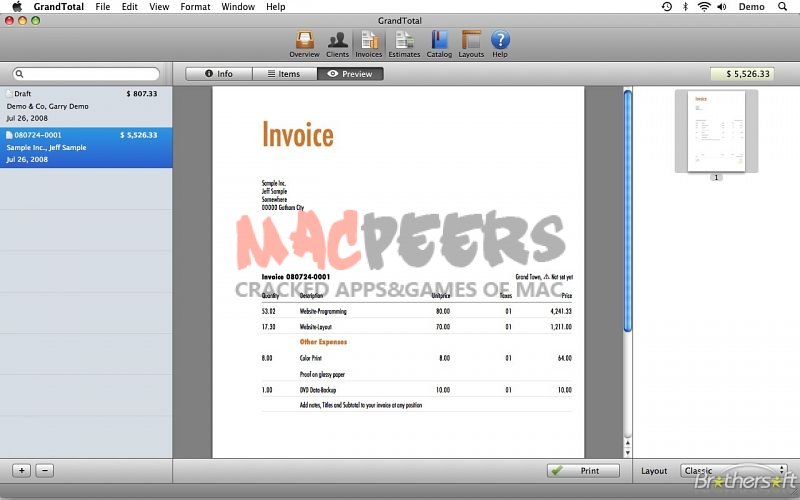Open the Catalog toolbar icon
The width and height of the screenshot is (800, 500).
pyautogui.click(x=439, y=42)
